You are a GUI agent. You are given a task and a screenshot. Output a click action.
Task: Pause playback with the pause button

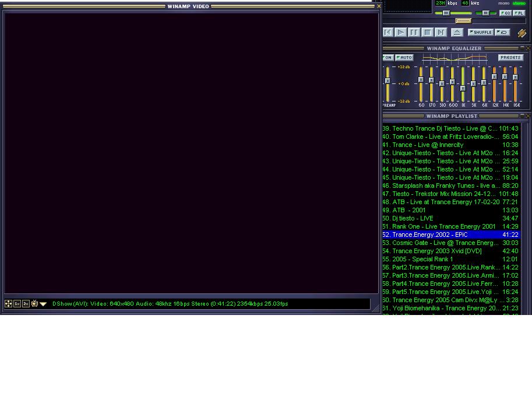point(414,33)
